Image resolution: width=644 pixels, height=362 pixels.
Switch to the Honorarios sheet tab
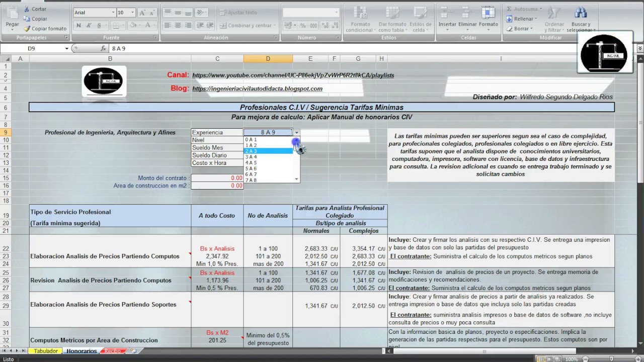(82, 351)
